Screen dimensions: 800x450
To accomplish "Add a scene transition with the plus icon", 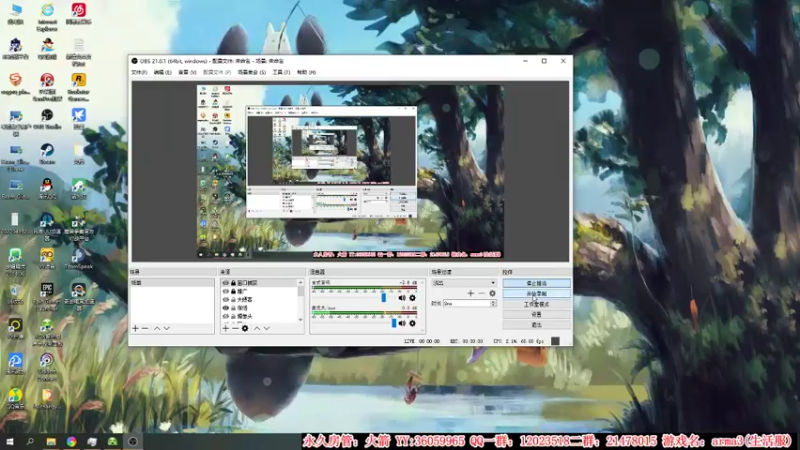I will (x=470, y=293).
